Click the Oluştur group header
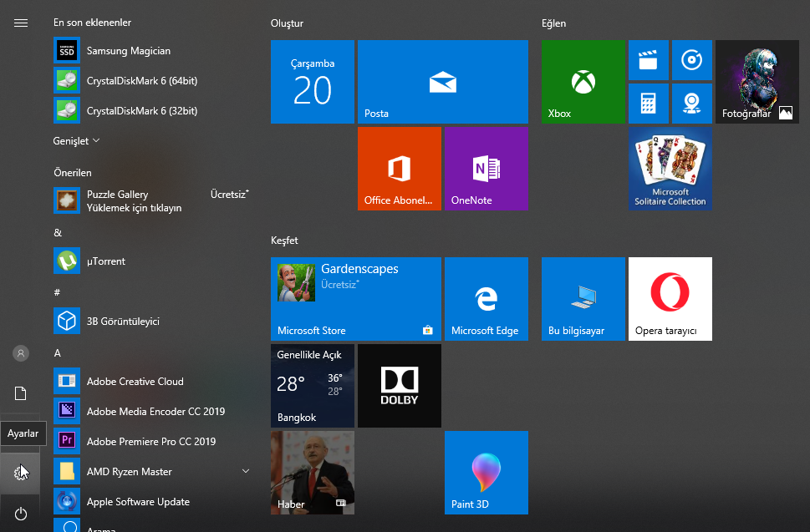Image resolution: width=810 pixels, height=532 pixels. [x=288, y=23]
